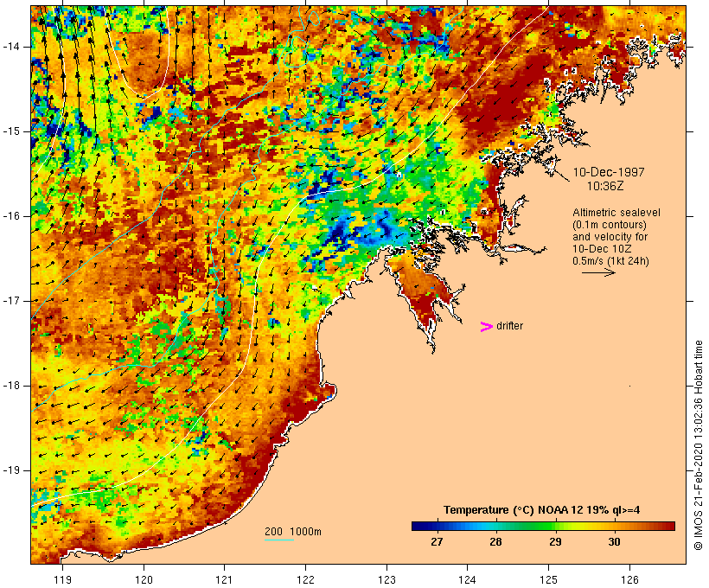This screenshot has height=588, width=709.
Task: Click the 'drifter' legend label
Action: click(x=509, y=326)
